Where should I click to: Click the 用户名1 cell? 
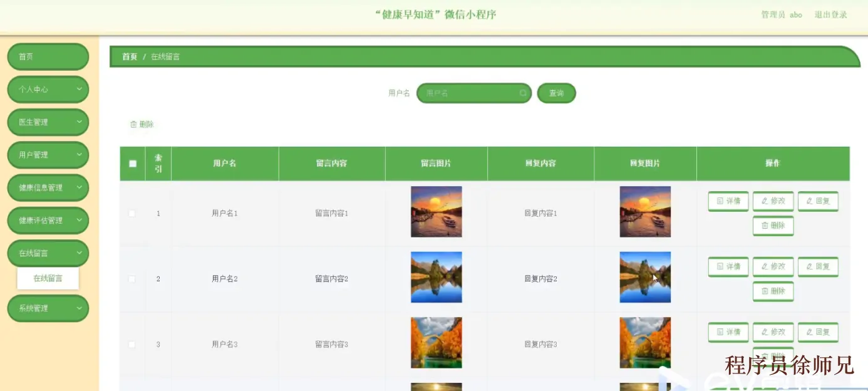click(x=225, y=214)
